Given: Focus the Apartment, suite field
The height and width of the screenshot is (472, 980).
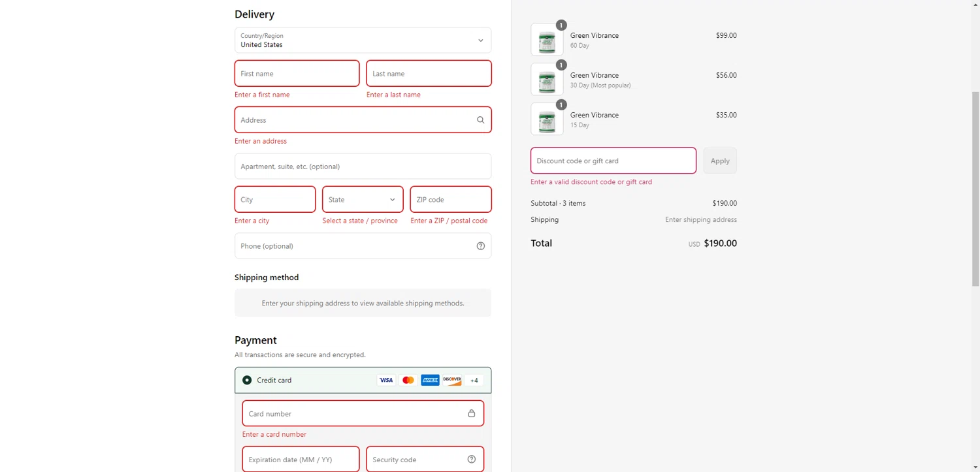Looking at the screenshot, I should point(363,166).
